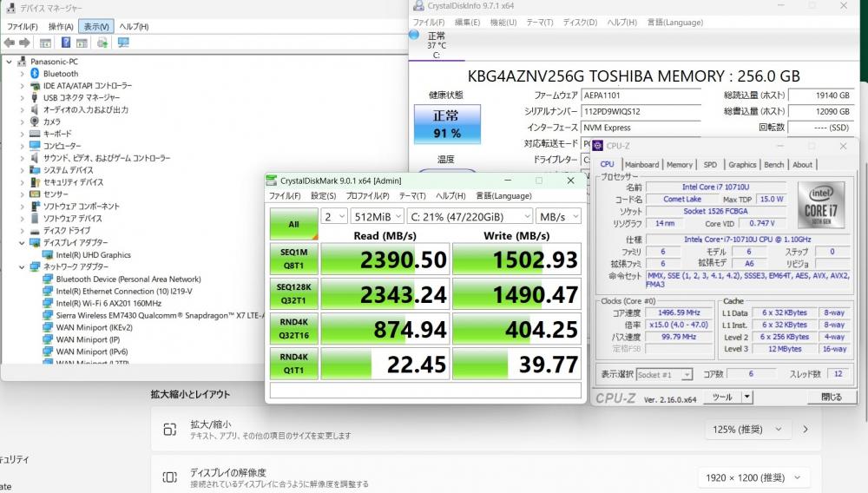
Task: Click the empty comment field in CrystalDiskMark
Action: coord(425,390)
